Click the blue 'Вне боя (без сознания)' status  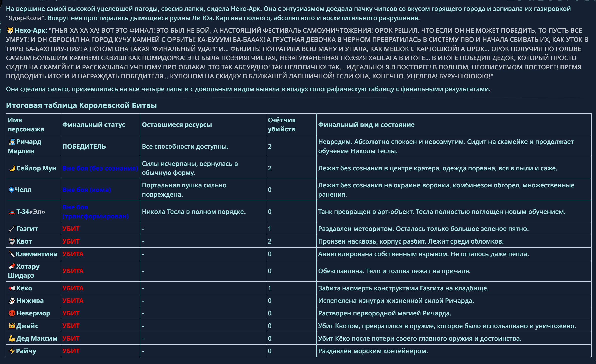click(x=100, y=168)
